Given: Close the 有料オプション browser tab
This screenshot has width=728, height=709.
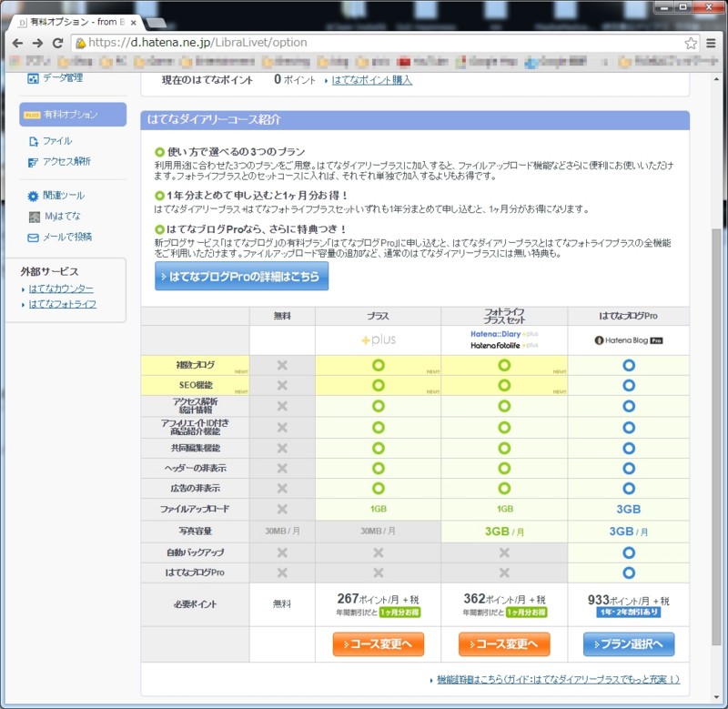Looking at the screenshot, I should pyautogui.click(x=134, y=22).
